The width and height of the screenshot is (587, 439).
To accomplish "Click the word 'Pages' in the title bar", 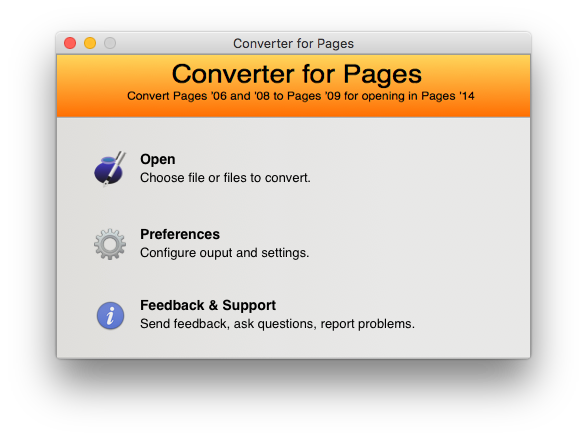I will 335,44.
